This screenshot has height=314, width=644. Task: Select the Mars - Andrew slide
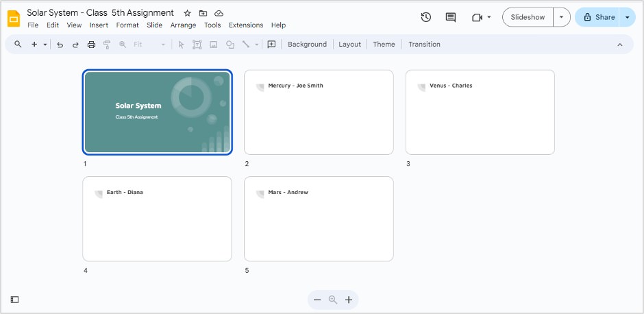click(319, 219)
